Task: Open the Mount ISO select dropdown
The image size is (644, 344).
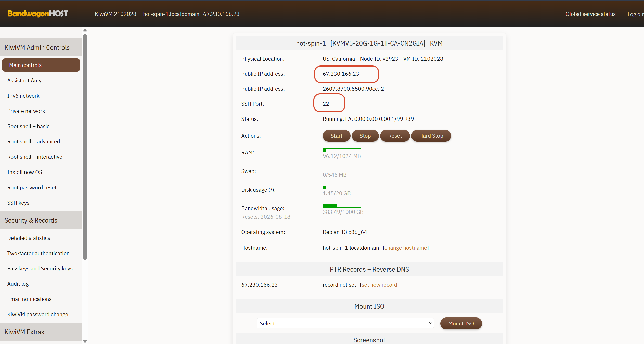Action: pos(345,323)
